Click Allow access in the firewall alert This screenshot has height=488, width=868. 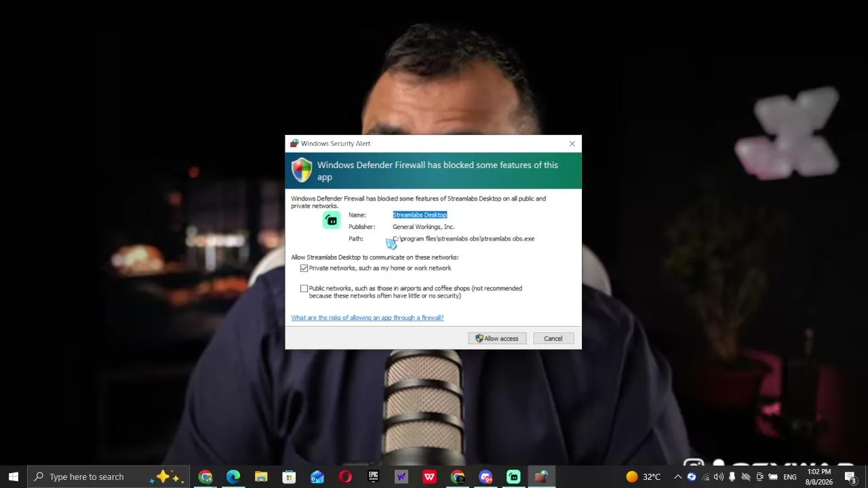(497, 338)
